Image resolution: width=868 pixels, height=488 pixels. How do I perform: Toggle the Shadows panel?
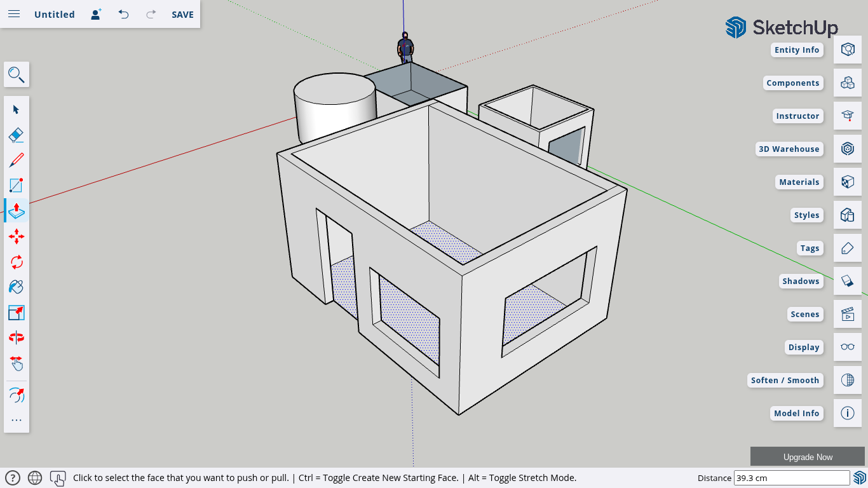click(x=847, y=281)
